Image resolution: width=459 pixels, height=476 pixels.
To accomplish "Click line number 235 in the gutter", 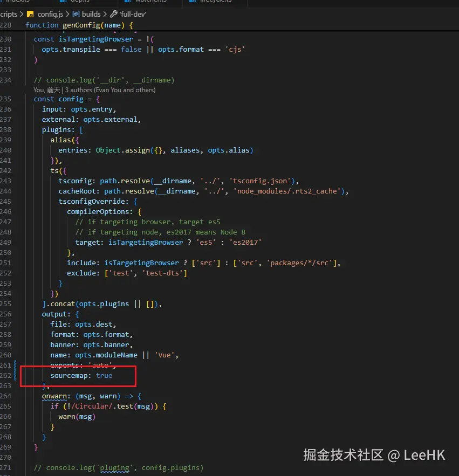I will 6,99.
